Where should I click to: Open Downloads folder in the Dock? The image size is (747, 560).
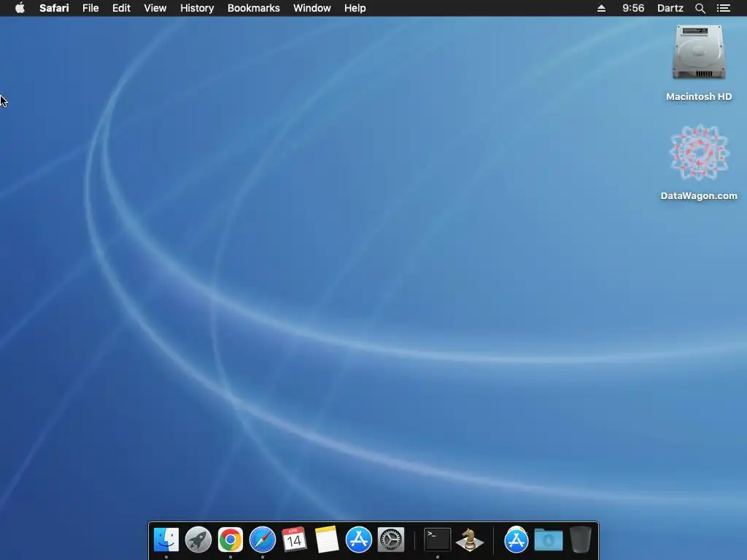[549, 540]
